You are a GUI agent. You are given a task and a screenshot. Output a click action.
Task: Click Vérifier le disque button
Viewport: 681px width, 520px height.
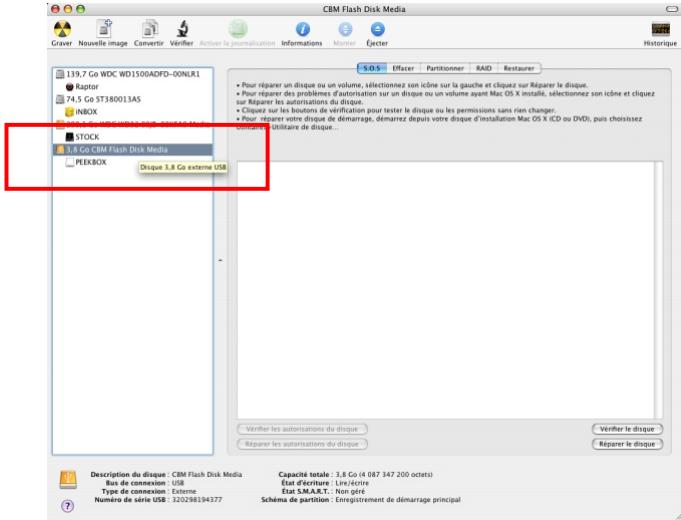point(627,429)
